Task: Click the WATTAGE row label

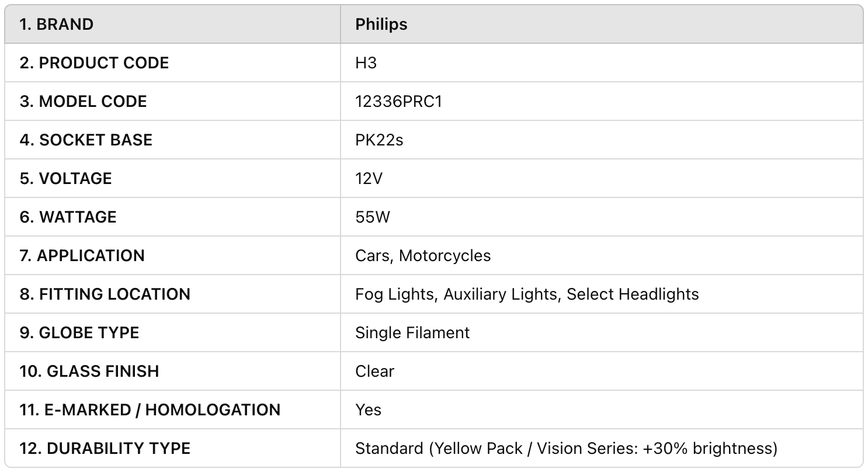Action: tap(68, 217)
